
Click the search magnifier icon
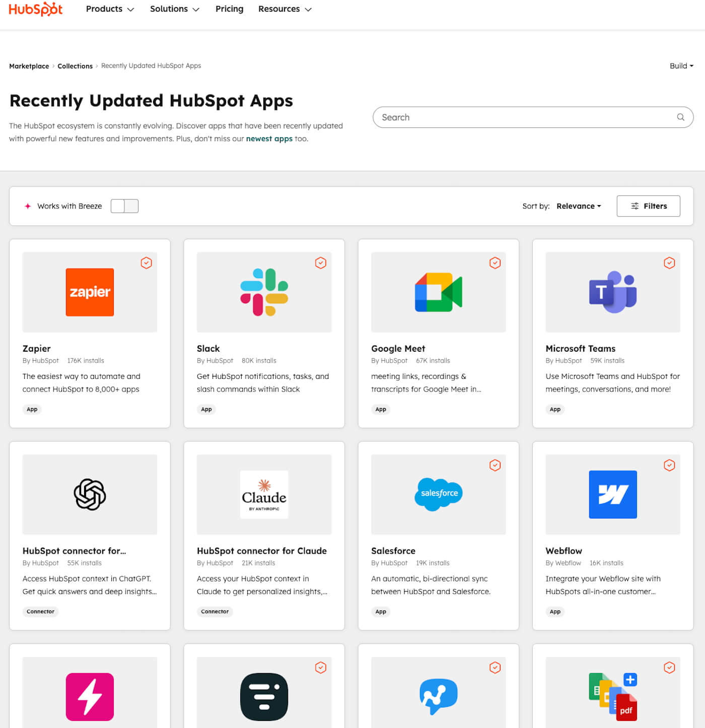tap(680, 117)
